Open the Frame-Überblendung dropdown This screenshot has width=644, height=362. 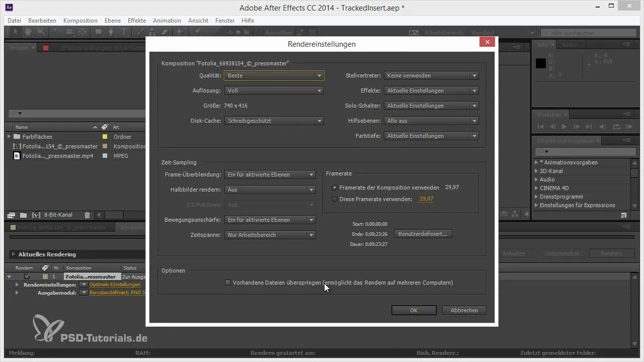[x=270, y=174]
